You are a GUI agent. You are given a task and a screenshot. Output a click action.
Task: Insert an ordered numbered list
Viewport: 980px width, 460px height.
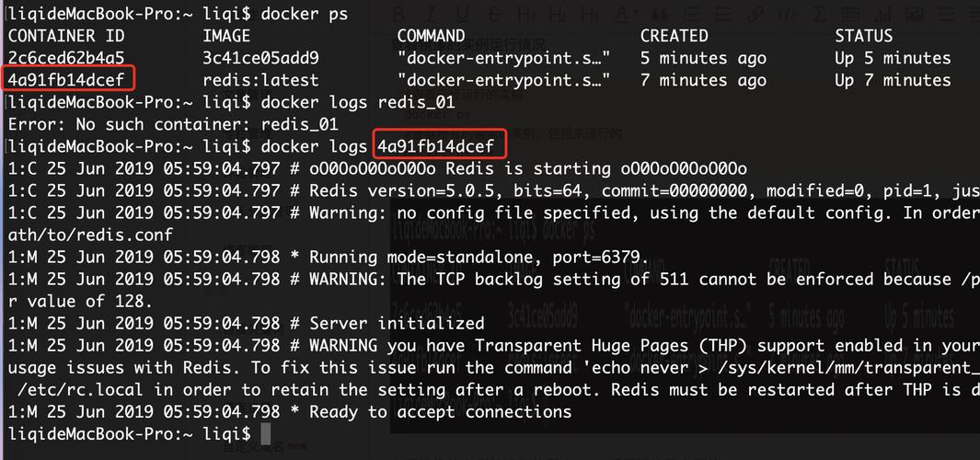723,15
